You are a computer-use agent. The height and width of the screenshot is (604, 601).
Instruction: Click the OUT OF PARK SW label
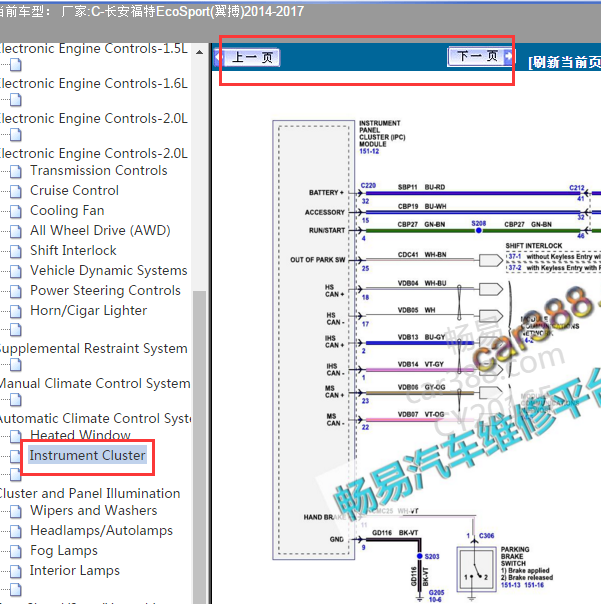point(317,260)
